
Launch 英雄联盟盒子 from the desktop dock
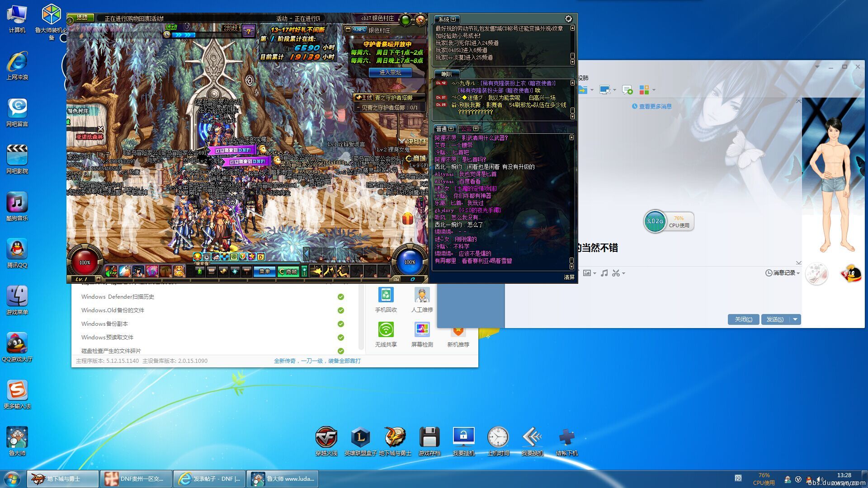360,441
